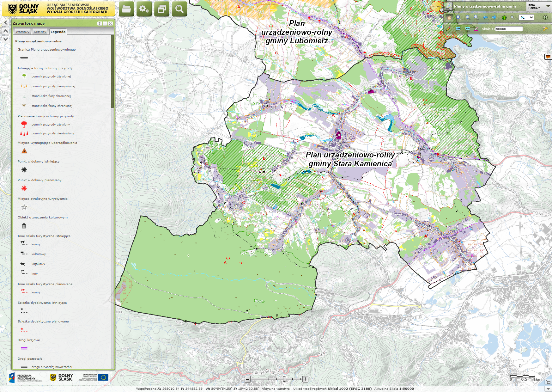Switch to the Serwisy tab
The width and height of the screenshot is (552, 392).
[x=40, y=32]
